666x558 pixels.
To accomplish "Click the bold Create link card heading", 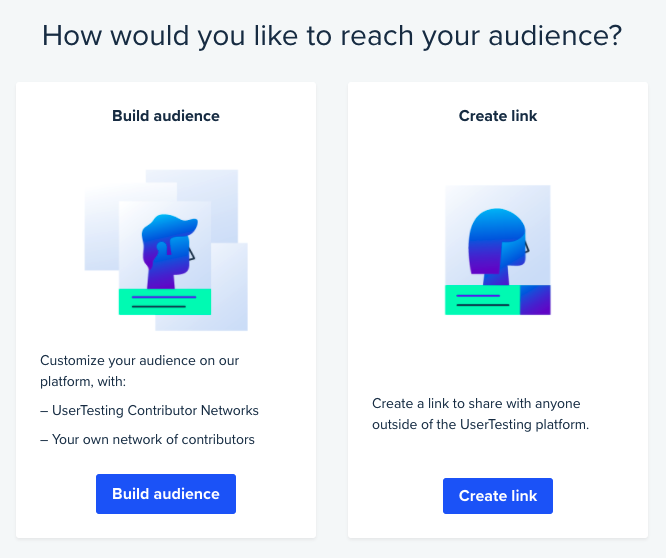I will coord(498,116).
